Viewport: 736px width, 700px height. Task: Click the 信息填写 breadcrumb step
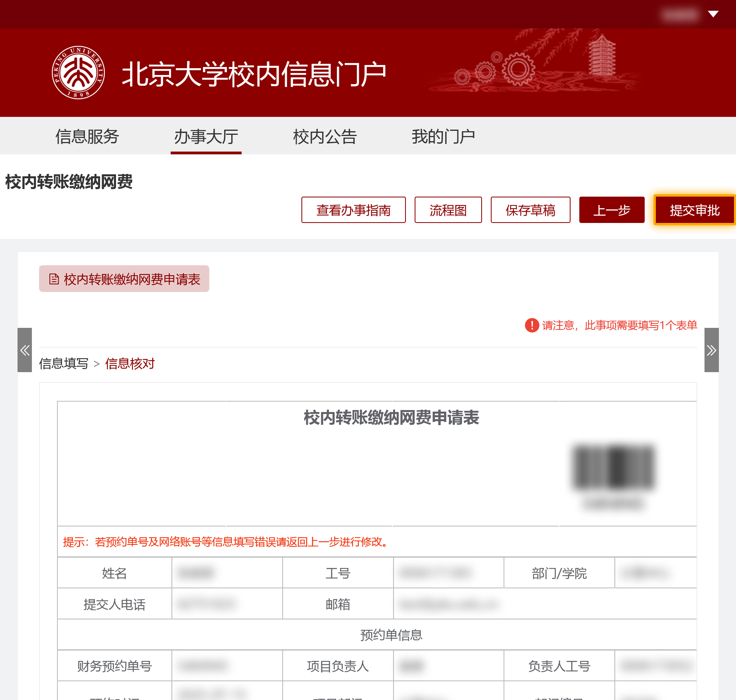(64, 363)
